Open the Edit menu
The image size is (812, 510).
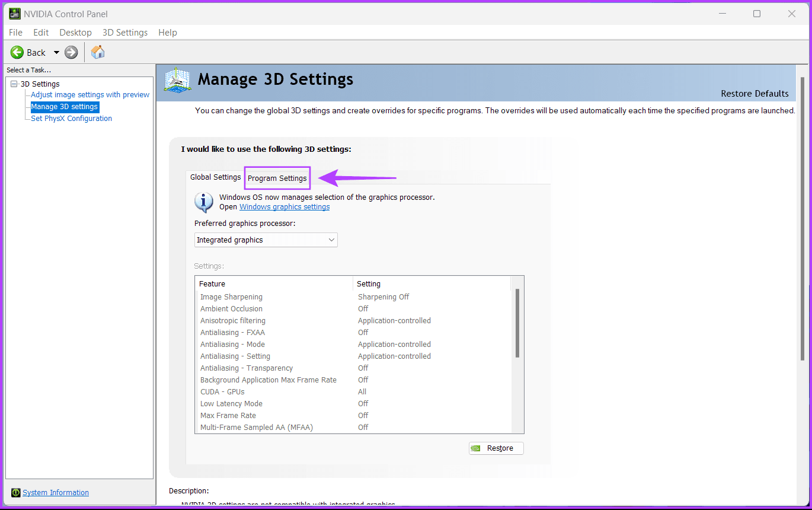[x=41, y=33]
